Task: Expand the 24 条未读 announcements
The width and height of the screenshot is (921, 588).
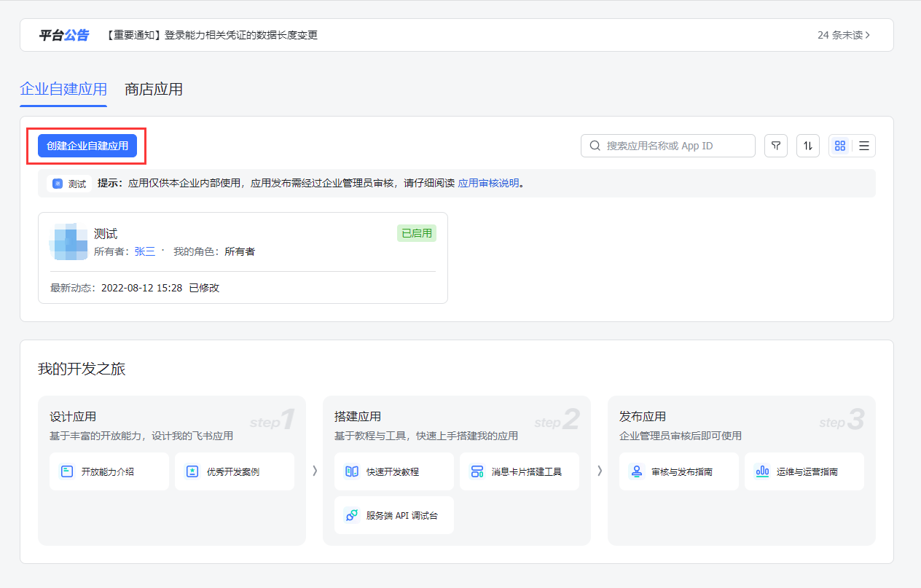Action: [844, 35]
